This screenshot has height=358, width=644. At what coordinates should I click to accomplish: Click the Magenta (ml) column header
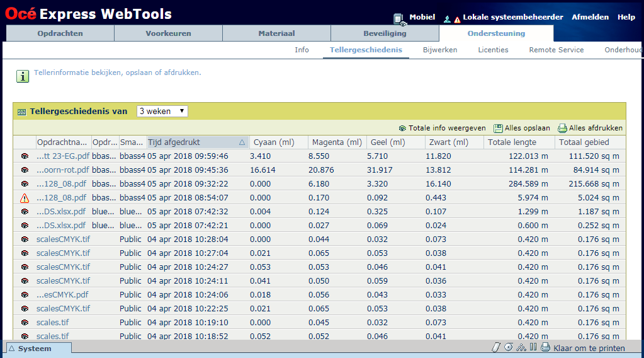tap(337, 142)
